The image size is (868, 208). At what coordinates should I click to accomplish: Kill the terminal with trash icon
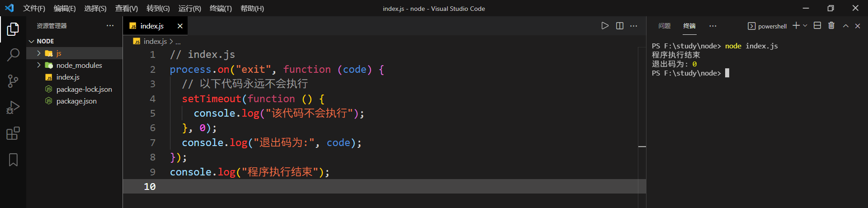pyautogui.click(x=831, y=26)
